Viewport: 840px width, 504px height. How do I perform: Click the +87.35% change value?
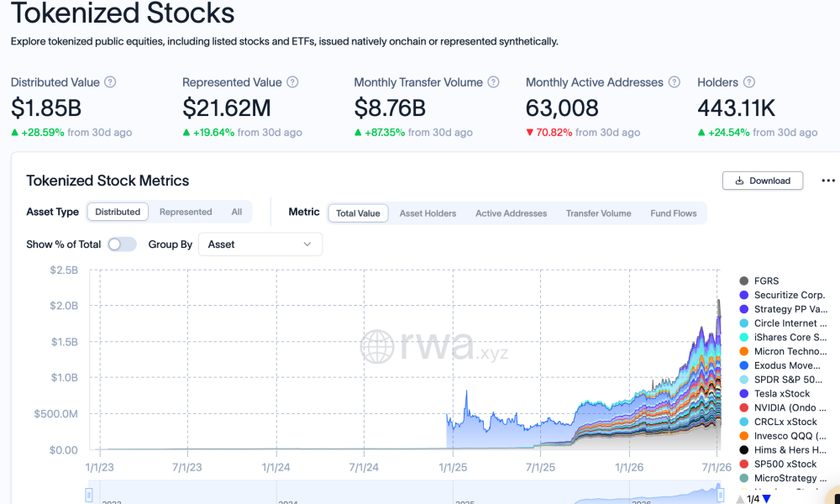pos(385,132)
